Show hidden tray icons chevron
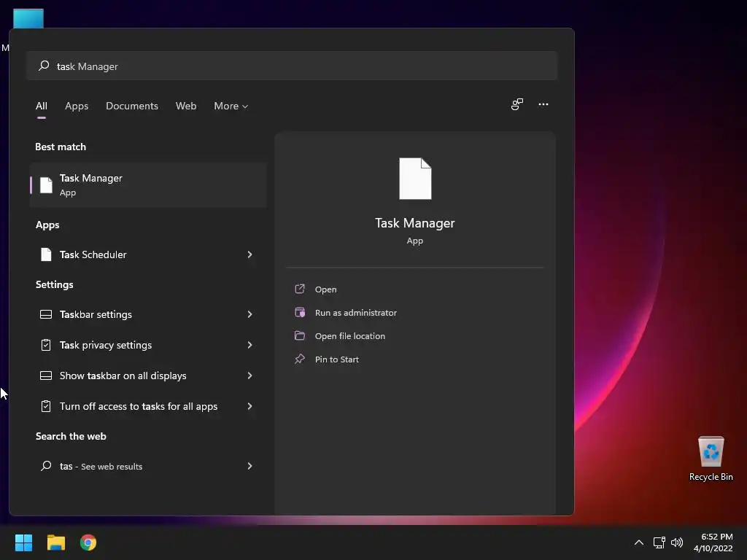The image size is (747, 560). click(639, 542)
